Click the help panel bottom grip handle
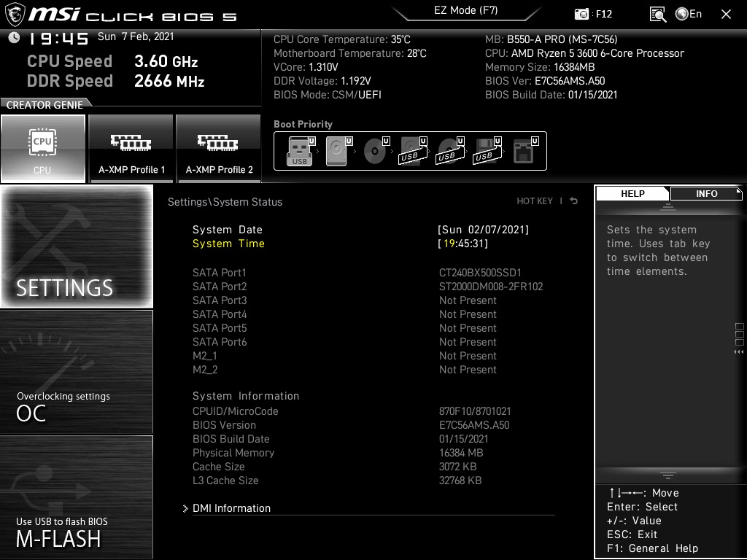 tap(668, 475)
